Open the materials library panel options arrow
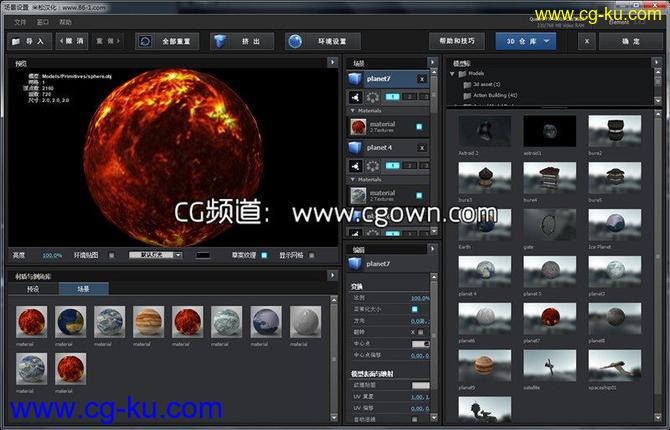 (332, 276)
